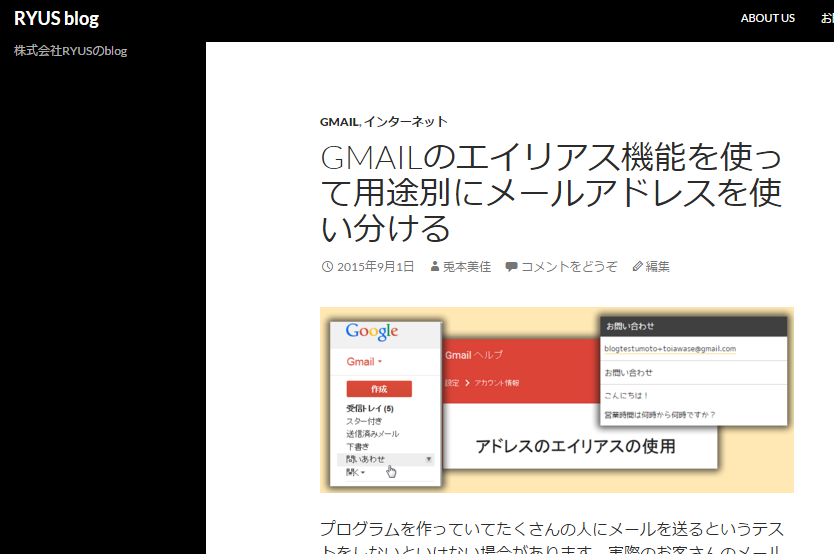Screen dimensions: 834x554
Task: Open the RYUS blog site title
Action: click(56, 19)
